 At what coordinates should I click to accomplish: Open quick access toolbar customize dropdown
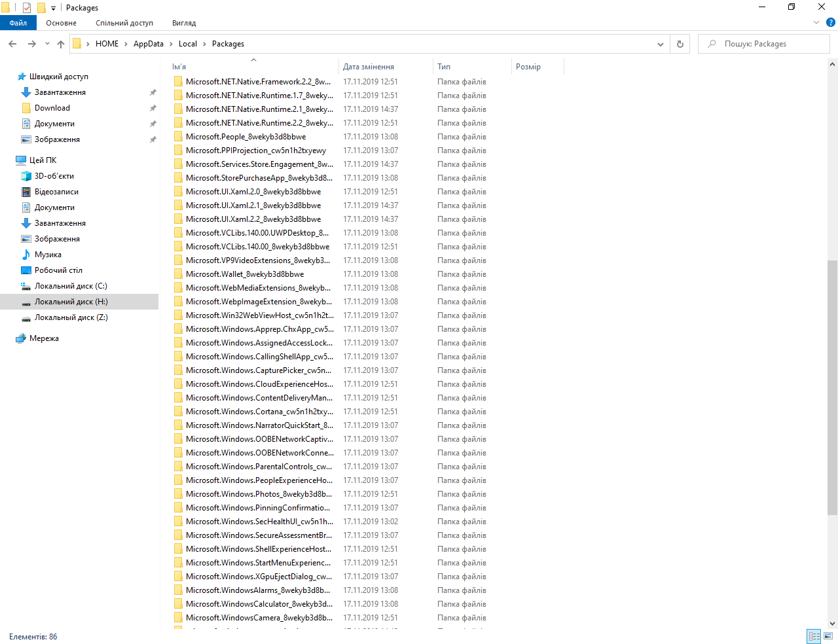click(53, 9)
